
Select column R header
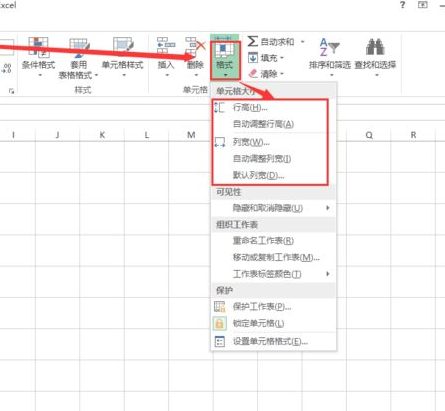[x=413, y=135]
